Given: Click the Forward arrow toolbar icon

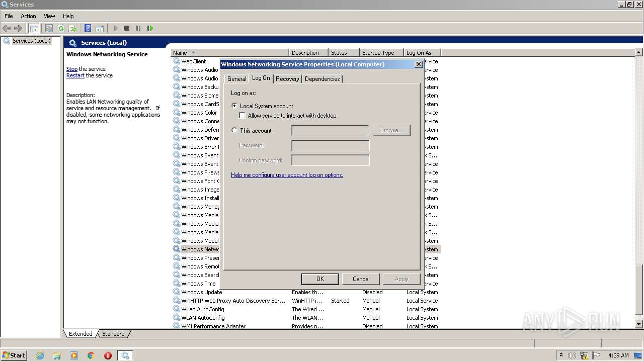Looking at the screenshot, I should (18, 28).
